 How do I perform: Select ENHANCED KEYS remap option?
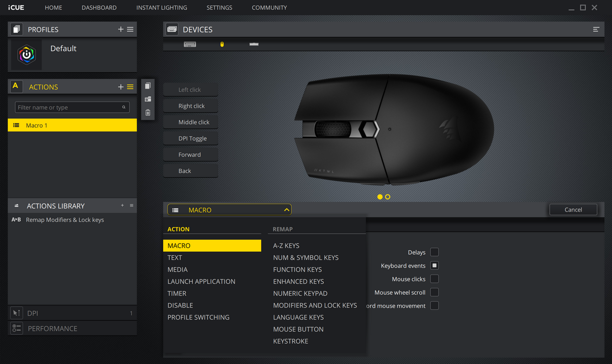[x=298, y=281]
